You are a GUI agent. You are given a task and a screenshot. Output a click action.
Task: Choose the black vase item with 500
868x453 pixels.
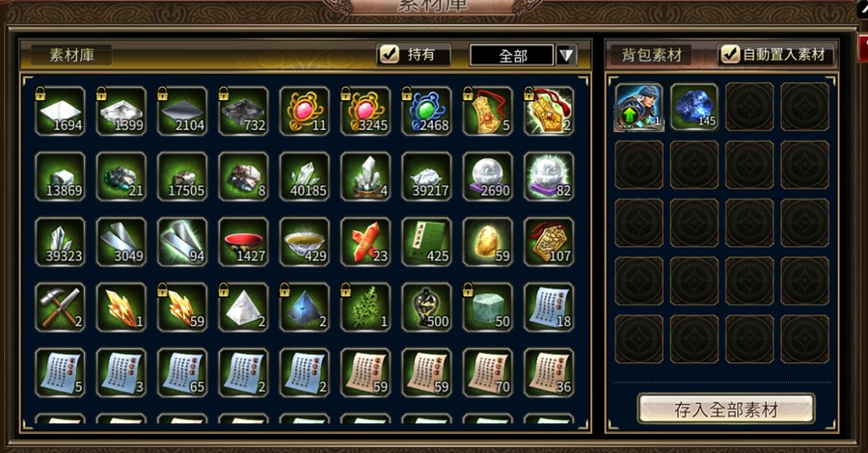(x=426, y=306)
